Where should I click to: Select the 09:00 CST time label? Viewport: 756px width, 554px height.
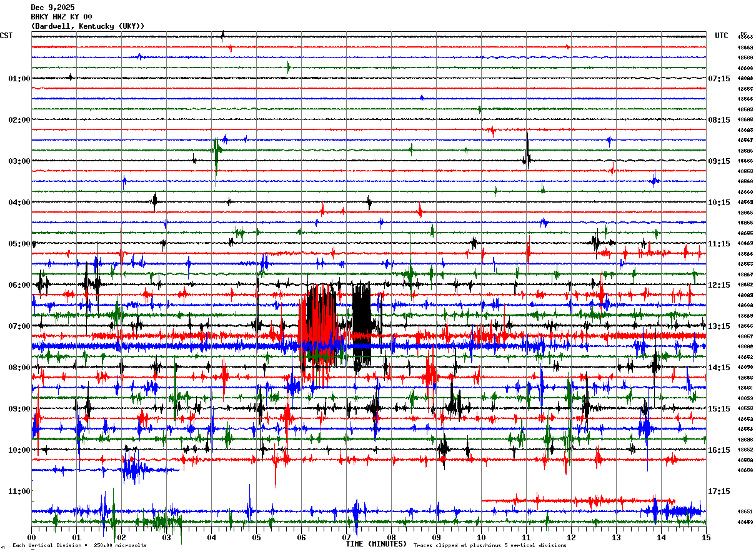coord(19,409)
